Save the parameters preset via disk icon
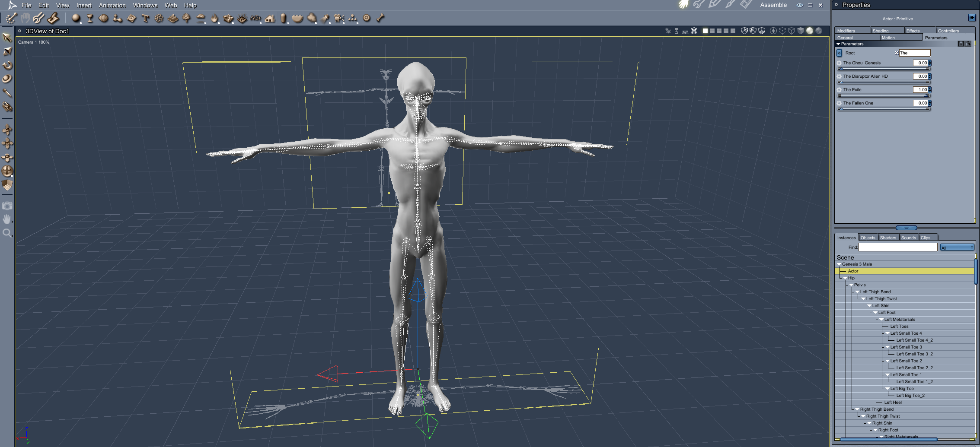Screen dimensions: 980x447 click(x=961, y=44)
